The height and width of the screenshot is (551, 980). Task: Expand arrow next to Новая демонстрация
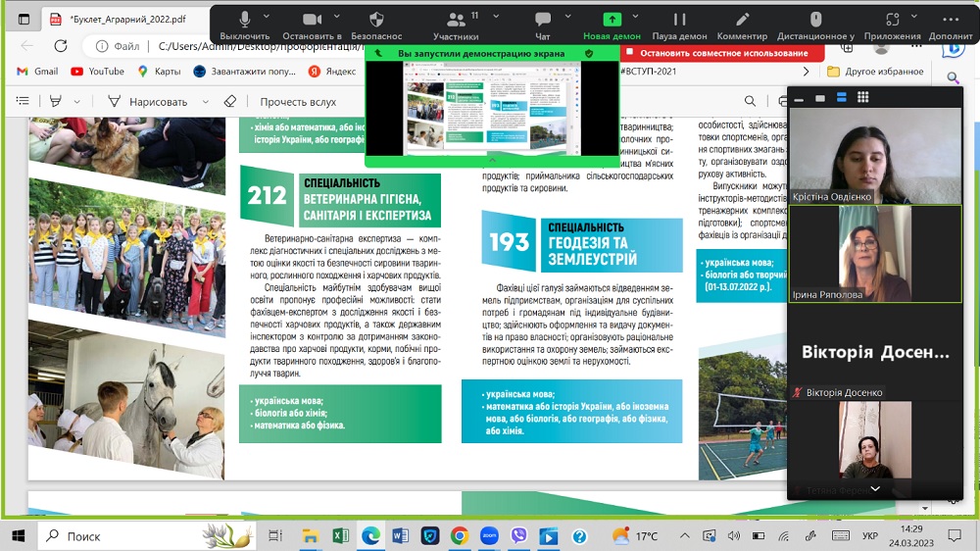(635, 17)
